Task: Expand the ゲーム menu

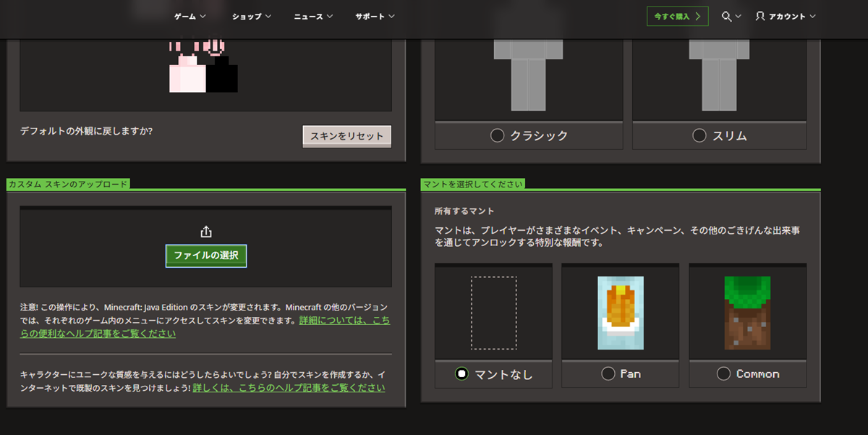Action: click(190, 16)
